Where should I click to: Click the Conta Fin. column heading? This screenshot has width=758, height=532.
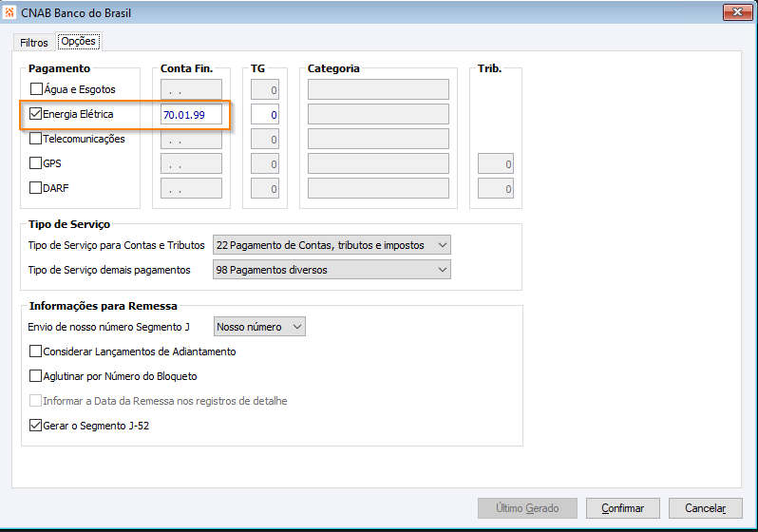[x=186, y=68]
